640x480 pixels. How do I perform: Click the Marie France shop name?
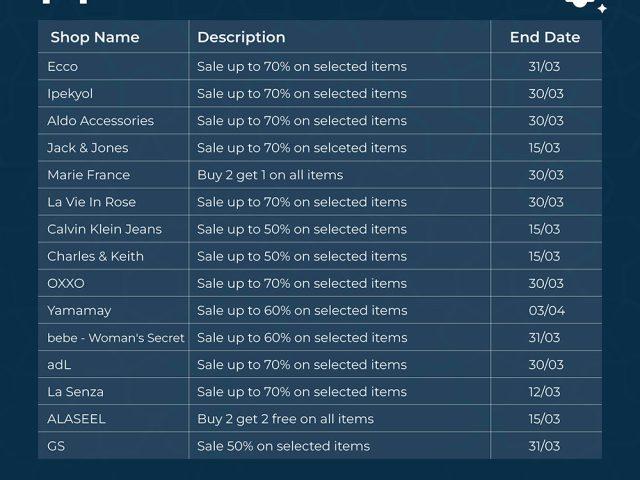[88, 175]
